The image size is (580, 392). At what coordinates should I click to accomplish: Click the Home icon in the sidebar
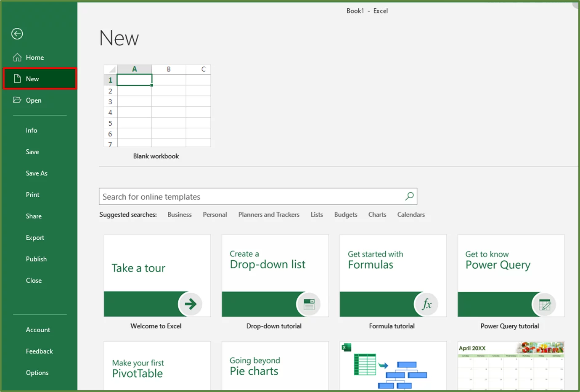coord(17,57)
